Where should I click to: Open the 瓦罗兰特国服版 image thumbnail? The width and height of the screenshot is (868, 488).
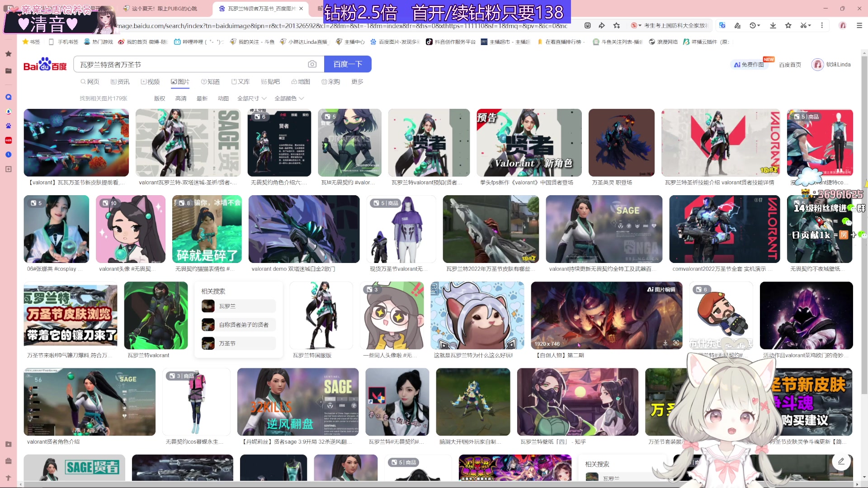(x=321, y=315)
